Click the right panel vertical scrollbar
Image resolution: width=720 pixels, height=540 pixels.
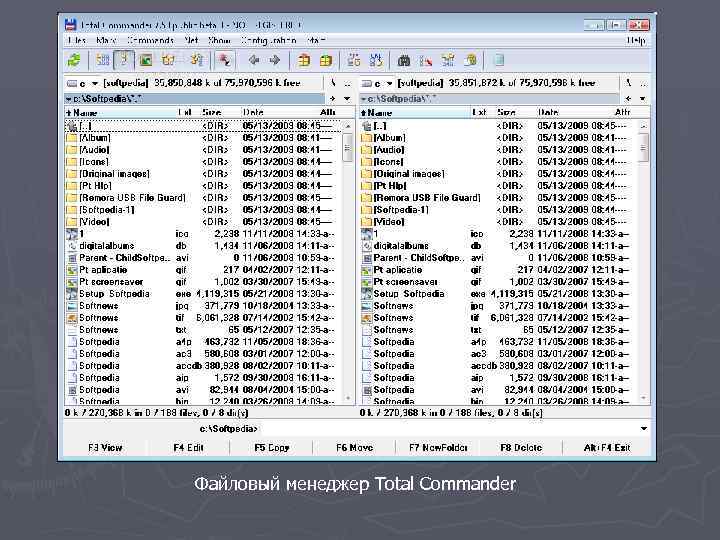click(643, 262)
